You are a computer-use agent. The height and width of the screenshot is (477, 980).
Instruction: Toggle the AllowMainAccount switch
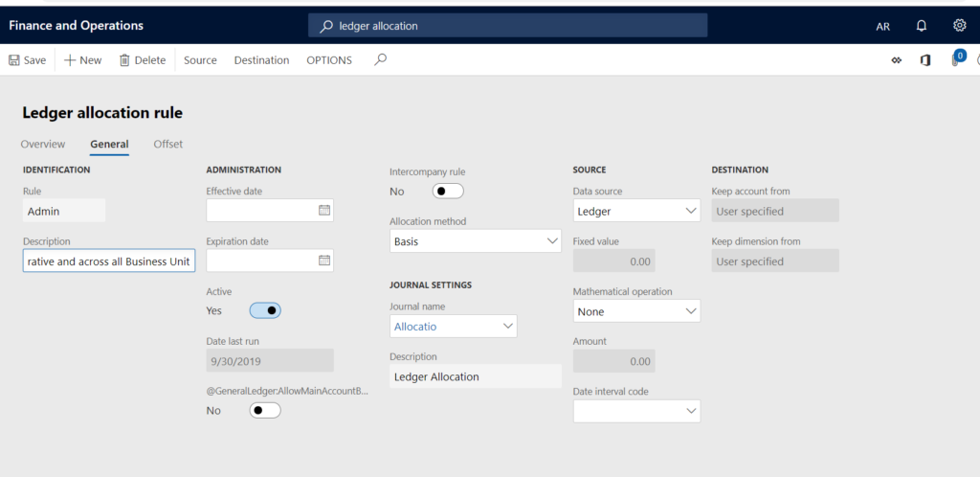click(265, 410)
